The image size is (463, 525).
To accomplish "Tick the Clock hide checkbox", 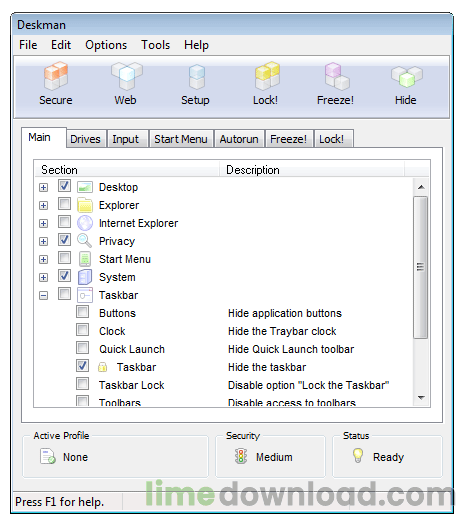I will [x=82, y=330].
